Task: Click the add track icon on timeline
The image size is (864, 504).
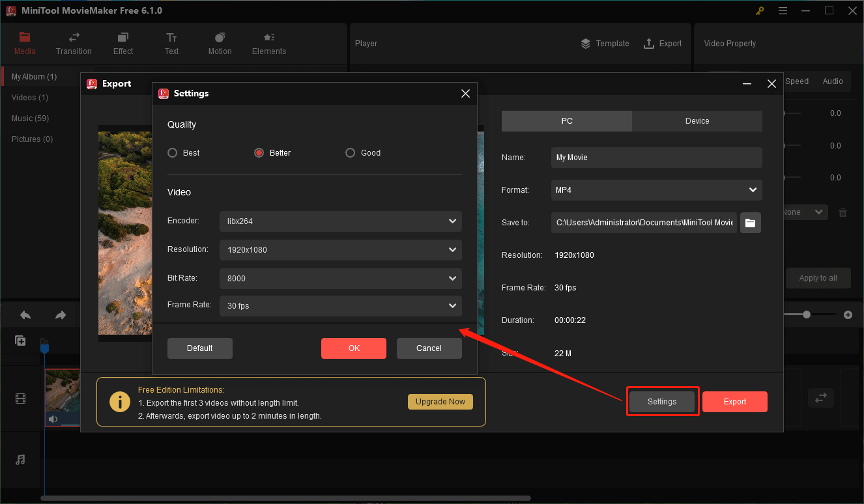Action: 20,341
